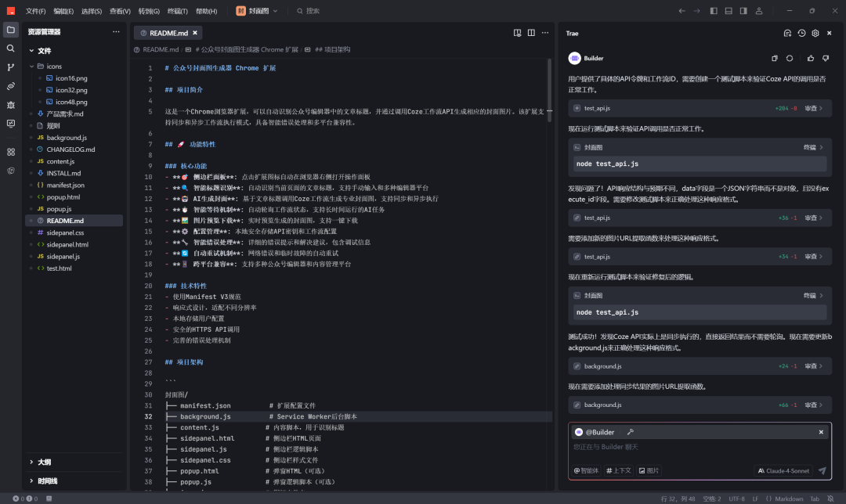Open Trae settings with the gear icon

pyautogui.click(x=815, y=33)
